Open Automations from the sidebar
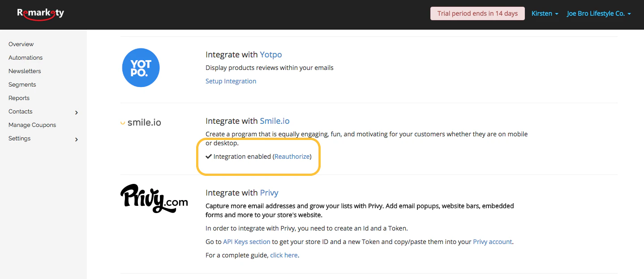 pos(26,57)
